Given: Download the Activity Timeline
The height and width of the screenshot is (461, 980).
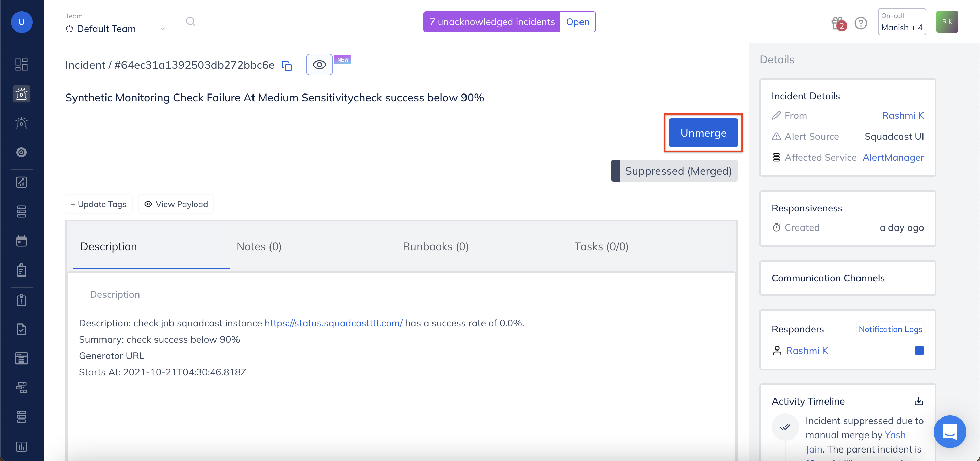Looking at the screenshot, I should [x=919, y=401].
